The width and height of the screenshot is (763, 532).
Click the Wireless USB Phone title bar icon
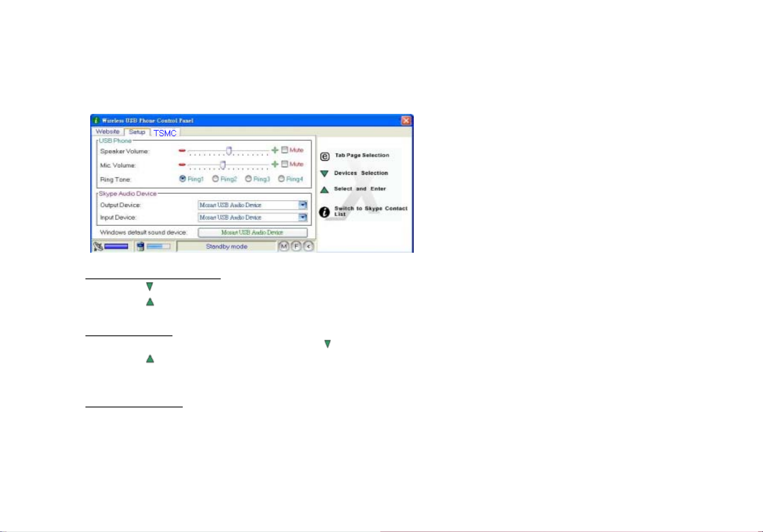[x=95, y=120]
